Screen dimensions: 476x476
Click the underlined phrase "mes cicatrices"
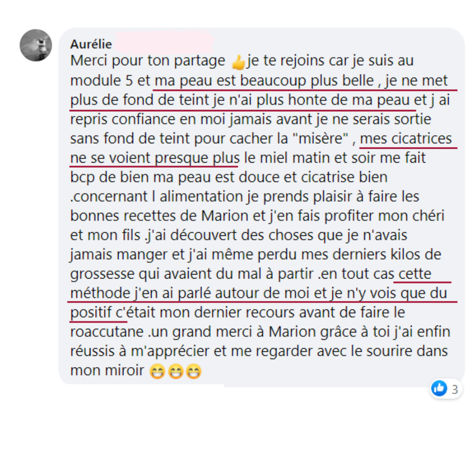[x=406, y=139]
